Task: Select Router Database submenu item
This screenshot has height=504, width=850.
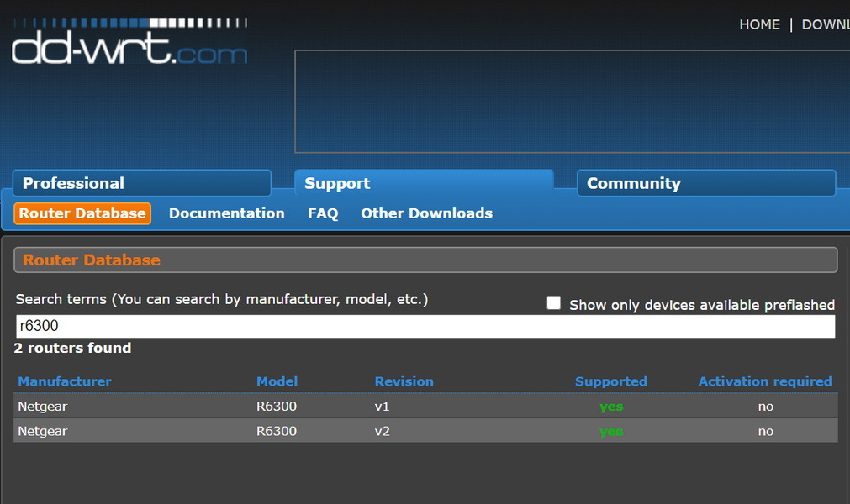Action: pyautogui.click(x=82, y=213)
